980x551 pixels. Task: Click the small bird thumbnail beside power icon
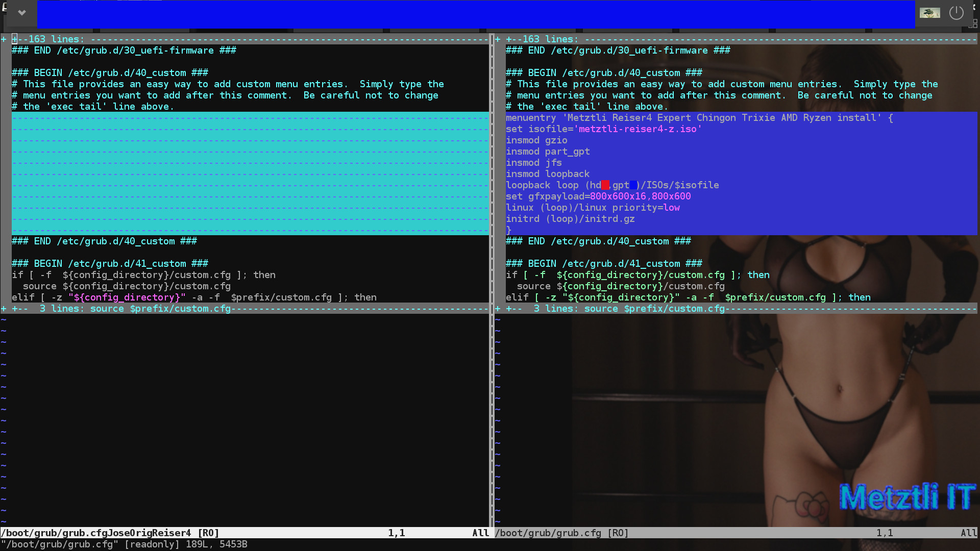929,13
